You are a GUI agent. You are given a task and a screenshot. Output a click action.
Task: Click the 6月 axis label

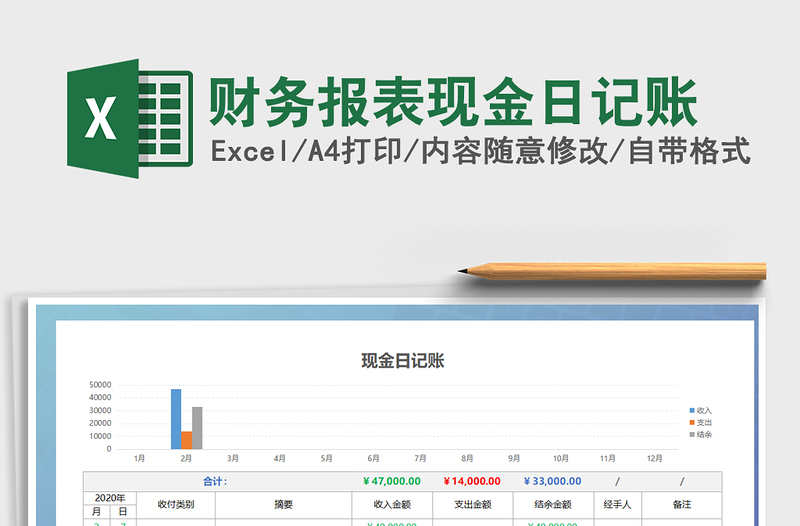373,458
